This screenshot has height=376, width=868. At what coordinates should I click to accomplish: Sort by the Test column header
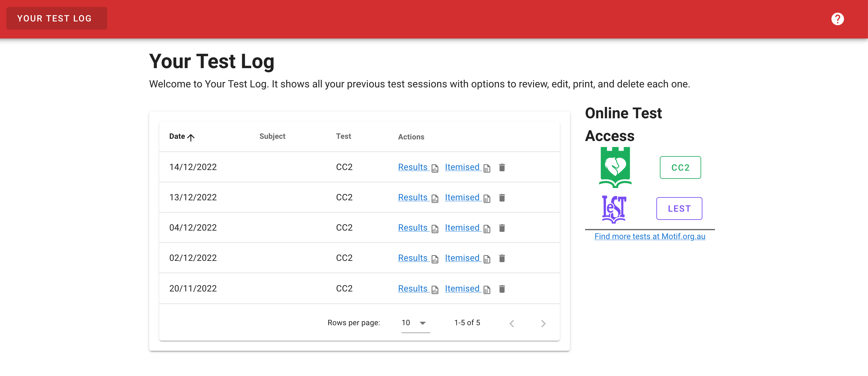click(x=343, y=137)
